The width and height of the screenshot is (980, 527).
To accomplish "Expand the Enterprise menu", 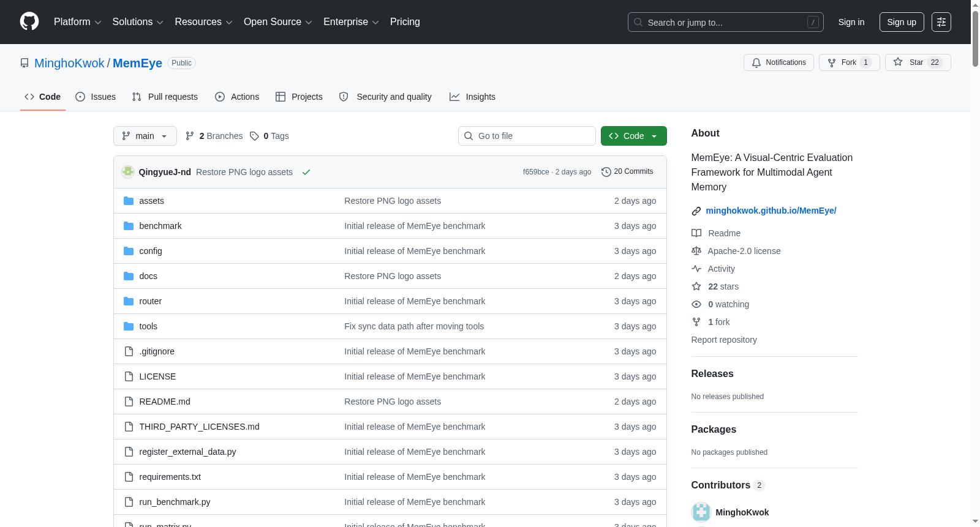I will [351, 22].
